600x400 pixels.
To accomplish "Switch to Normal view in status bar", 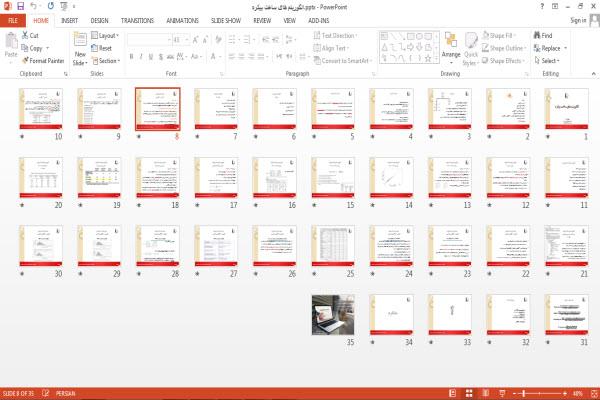I will coord(452,393).
